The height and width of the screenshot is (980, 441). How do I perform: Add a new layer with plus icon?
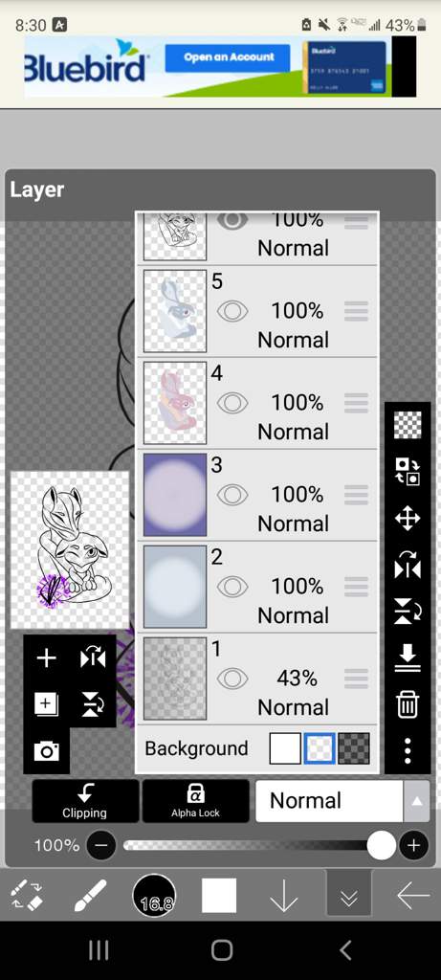point(46,657)
